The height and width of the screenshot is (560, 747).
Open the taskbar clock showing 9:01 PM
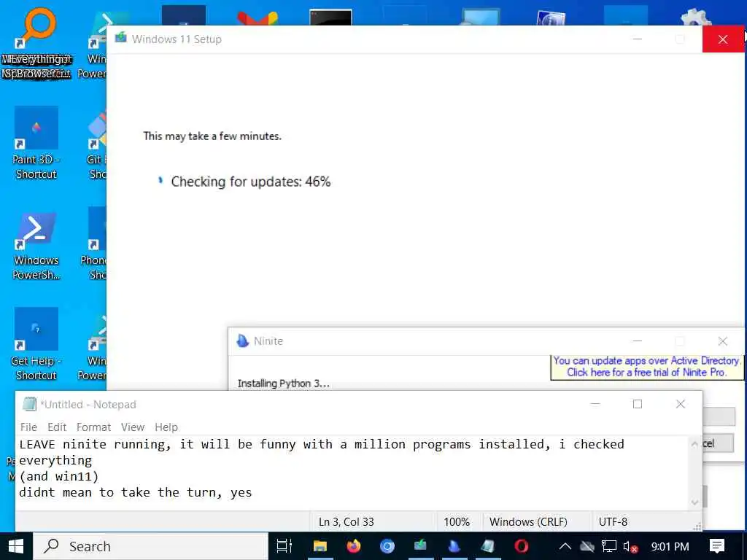point(670,547)
